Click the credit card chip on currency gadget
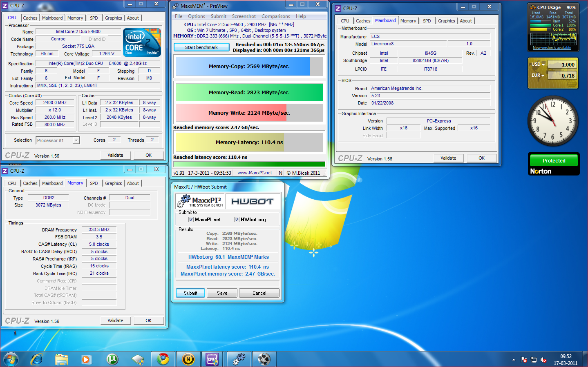Screen dimensions: 588x367 [x=571, y=83]
